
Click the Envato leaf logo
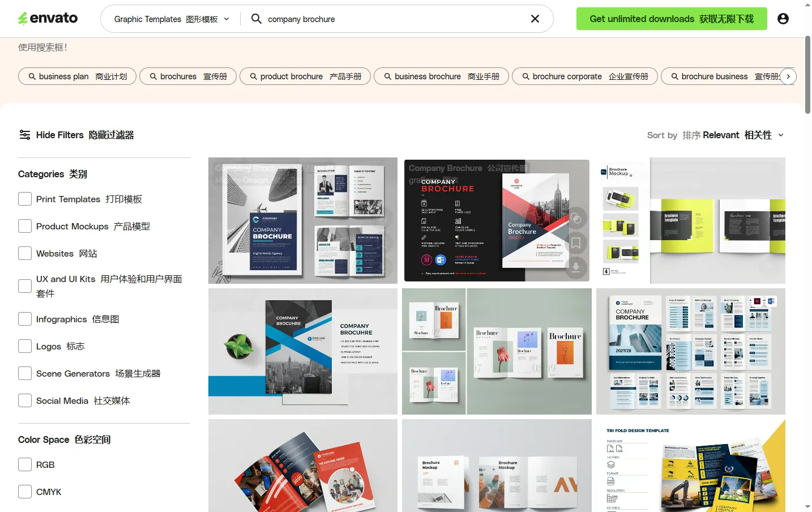tap(23, 18)
